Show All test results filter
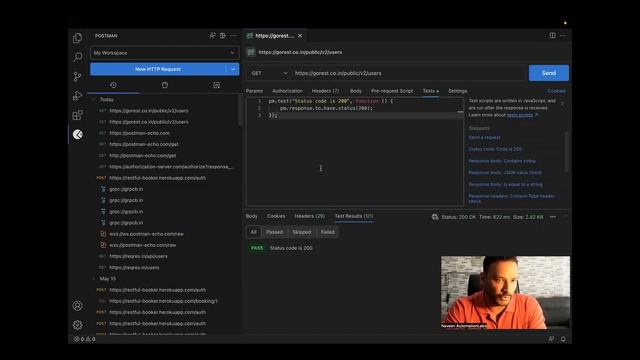 [253, 232]
